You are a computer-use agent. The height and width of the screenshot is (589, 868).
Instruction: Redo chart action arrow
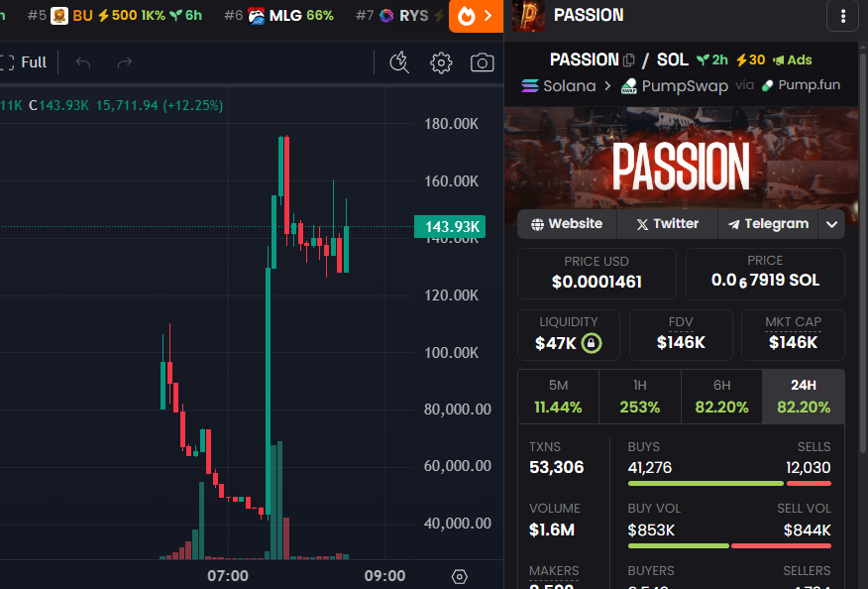[x=125, y=62]
